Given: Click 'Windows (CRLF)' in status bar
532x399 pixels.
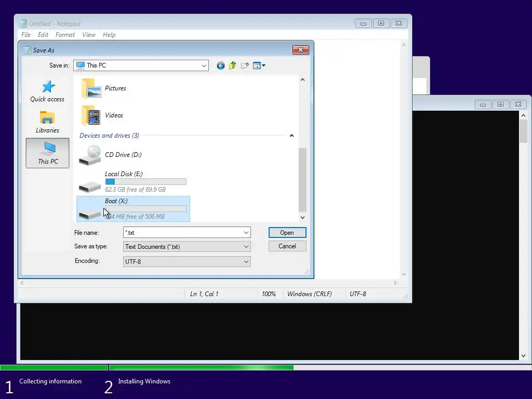Looking at the screenshot, I should pos(310,294).
